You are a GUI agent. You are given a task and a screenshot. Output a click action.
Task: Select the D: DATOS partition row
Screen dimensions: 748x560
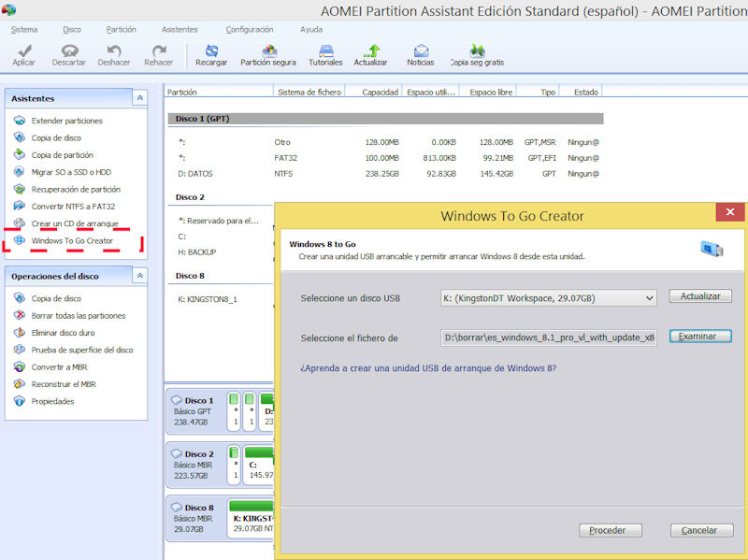[x=387, y=174]
